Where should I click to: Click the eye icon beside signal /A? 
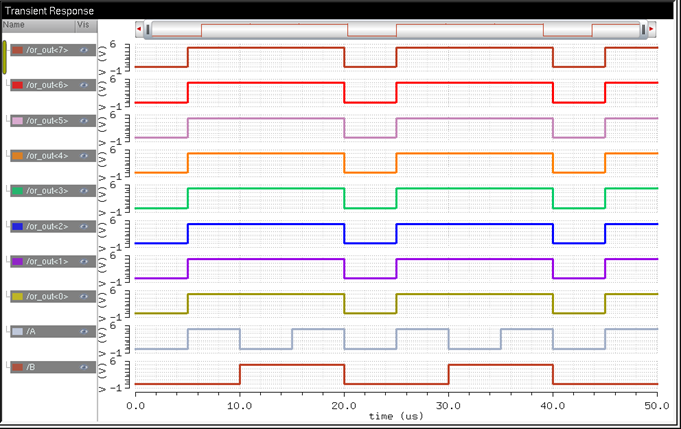85,332
